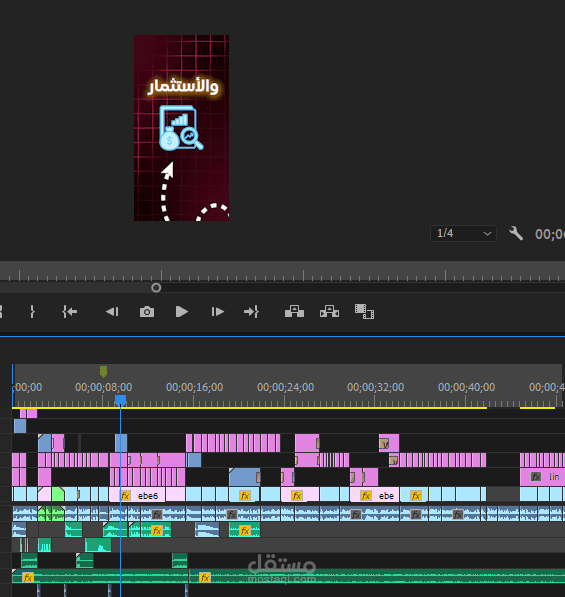This screenshot has height=597, width=565.
Task: Select the green video clip on main track
Action: pyautogui.click(x=58, y=494)
